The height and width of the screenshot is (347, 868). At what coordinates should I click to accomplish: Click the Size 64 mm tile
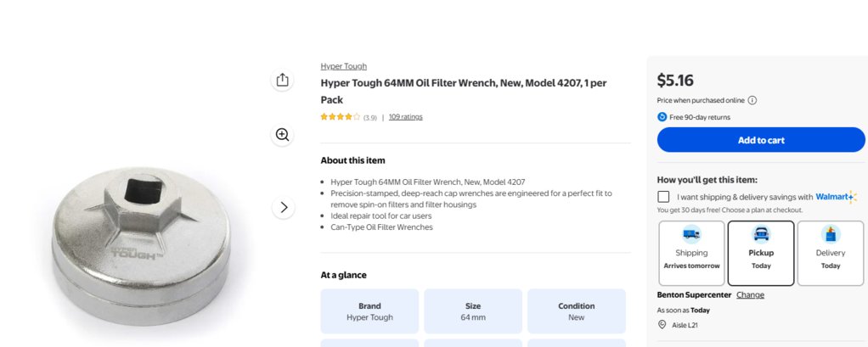coord(473,311)
